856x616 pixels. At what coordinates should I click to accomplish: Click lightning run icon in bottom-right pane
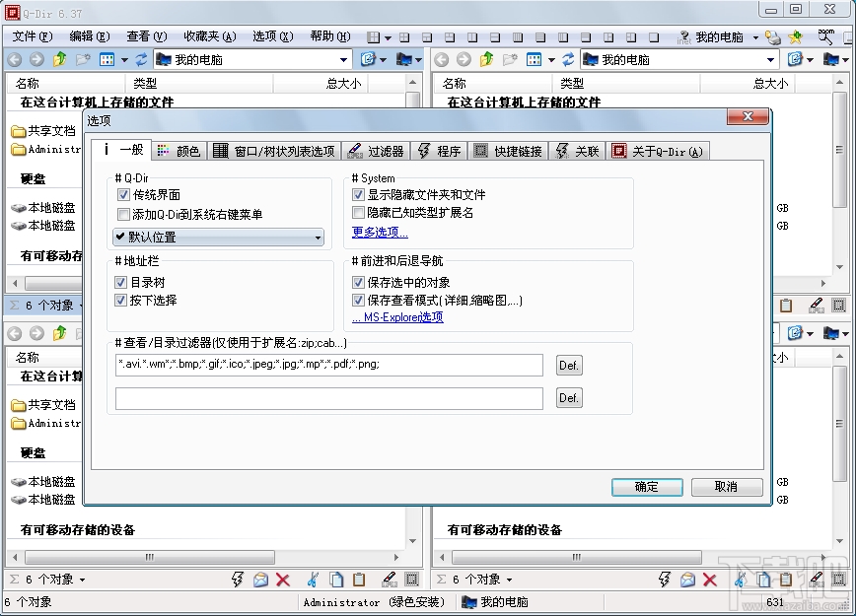pyautogui.click(x=665, y=580)
